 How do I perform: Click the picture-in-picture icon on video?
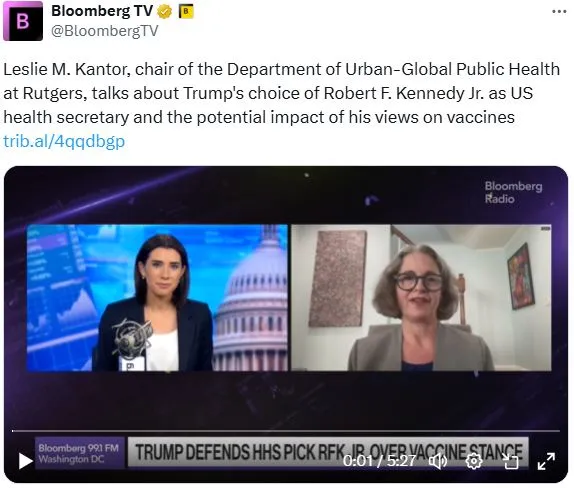tap(510, 461)
